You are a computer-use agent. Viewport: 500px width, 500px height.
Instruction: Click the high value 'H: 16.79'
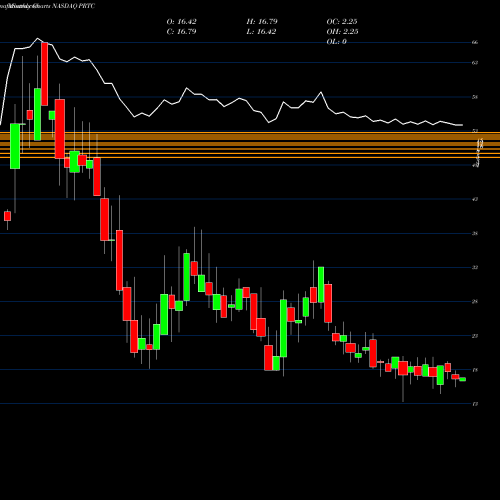[x=262, y=22]
